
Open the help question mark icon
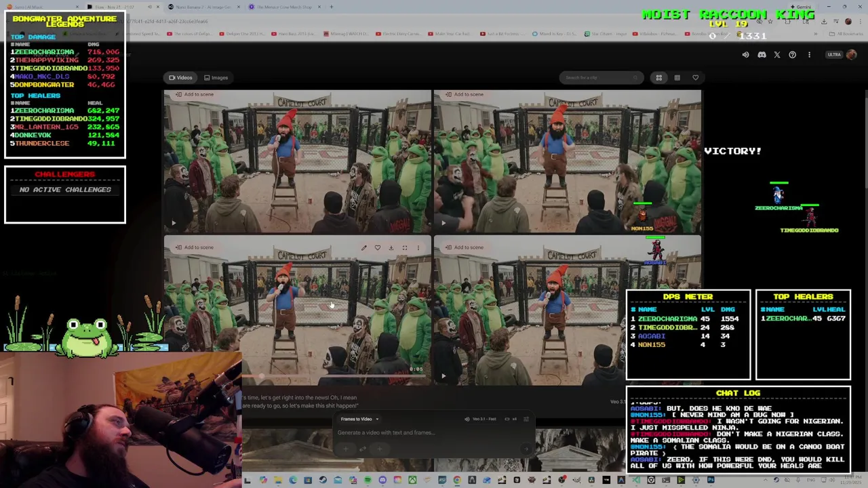coord(793,55)
